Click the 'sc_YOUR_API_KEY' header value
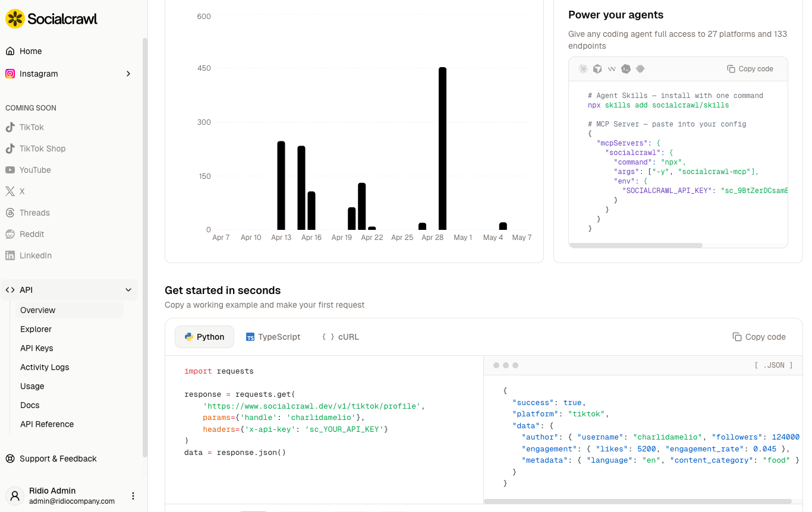812x512 pixels. 345,429
